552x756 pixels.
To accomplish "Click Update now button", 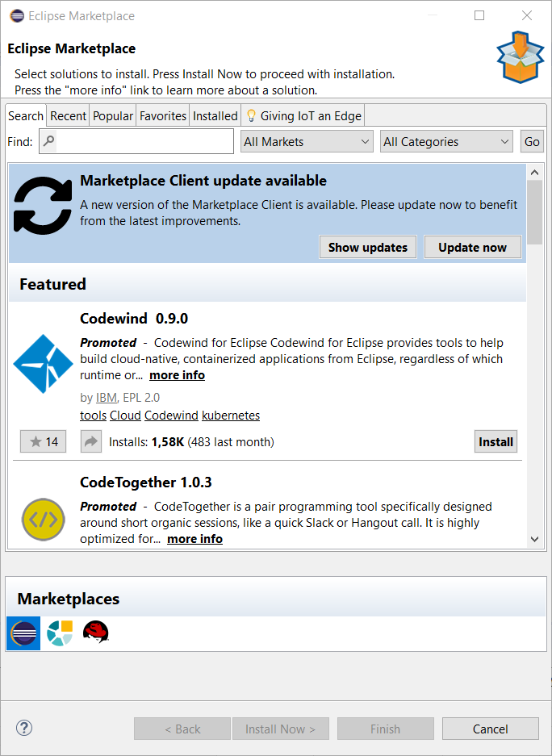I will [472, 248].
